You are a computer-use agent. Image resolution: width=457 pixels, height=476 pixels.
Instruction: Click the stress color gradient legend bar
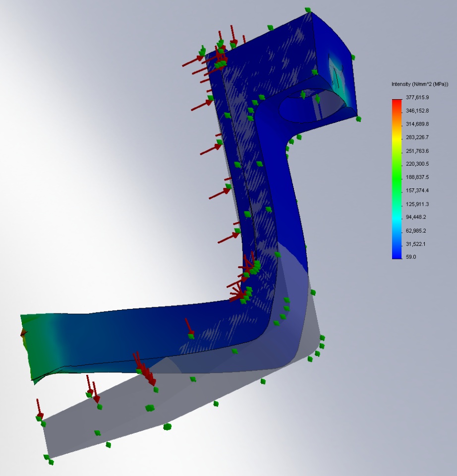(x=397, y=179)
